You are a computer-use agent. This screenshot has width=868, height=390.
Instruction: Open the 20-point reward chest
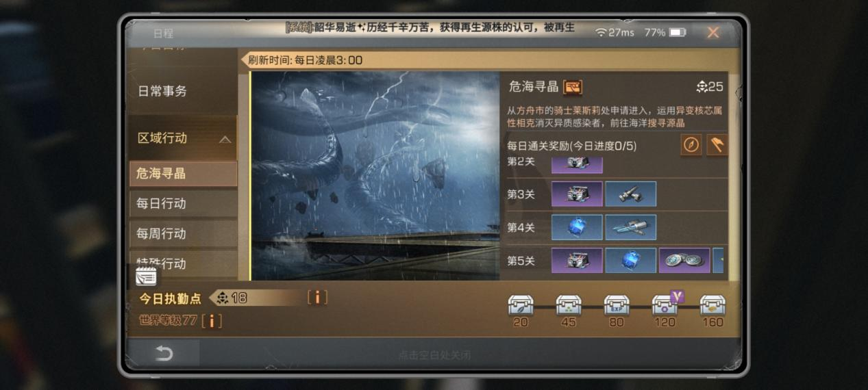[x=521, y=305]
